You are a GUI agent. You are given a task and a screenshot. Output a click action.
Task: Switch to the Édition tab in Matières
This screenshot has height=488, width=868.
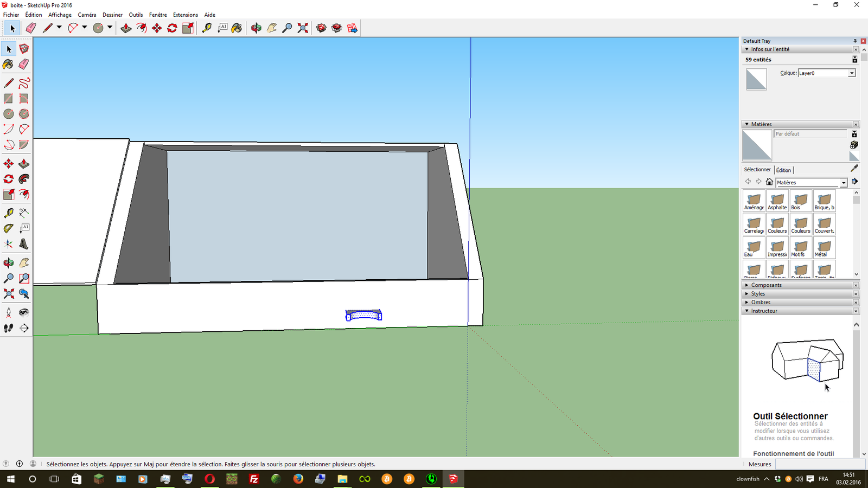[x=783, y=170]
